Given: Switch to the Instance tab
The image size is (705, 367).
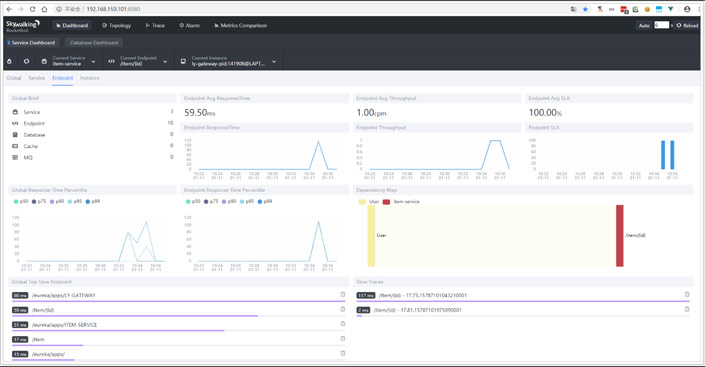Looking at the screenshot, I should point(89,78).
